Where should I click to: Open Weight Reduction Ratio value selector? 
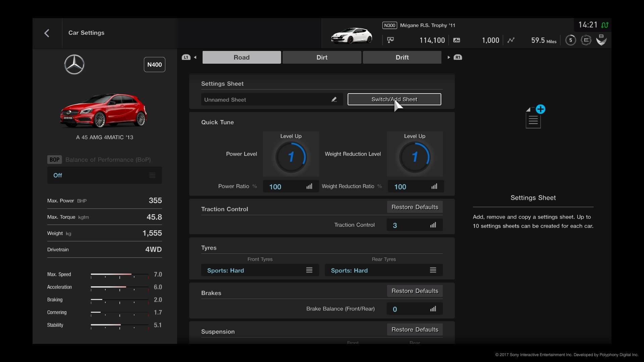(416, 186)
